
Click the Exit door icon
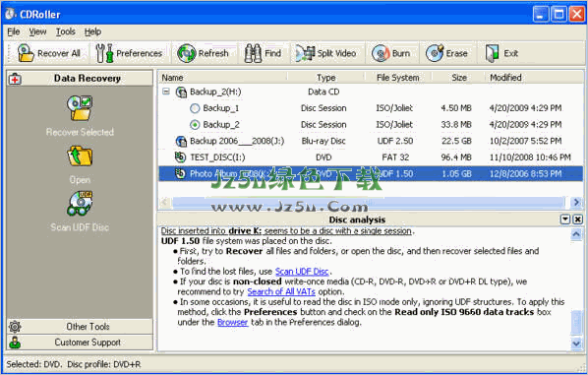point(492,53)
